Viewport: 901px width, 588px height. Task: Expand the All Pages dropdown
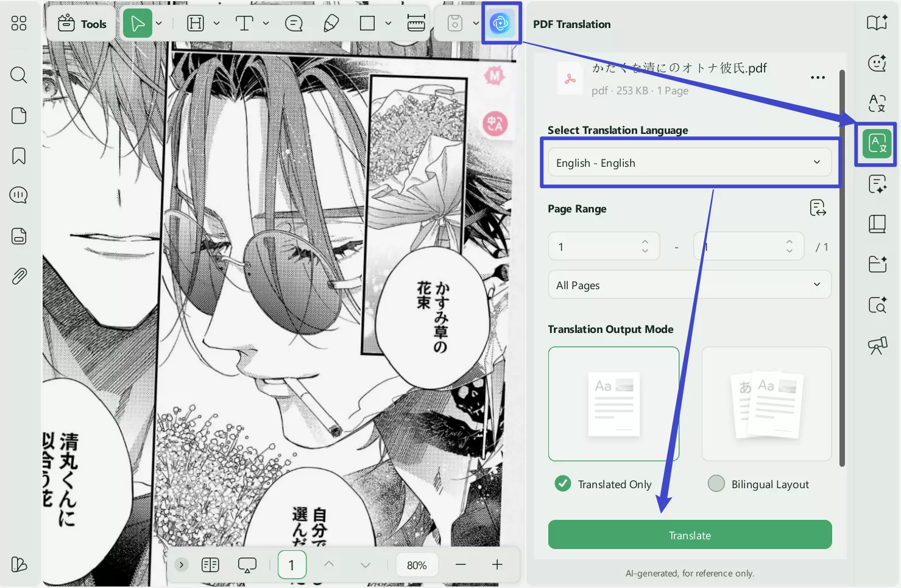[x=690, y=284]
